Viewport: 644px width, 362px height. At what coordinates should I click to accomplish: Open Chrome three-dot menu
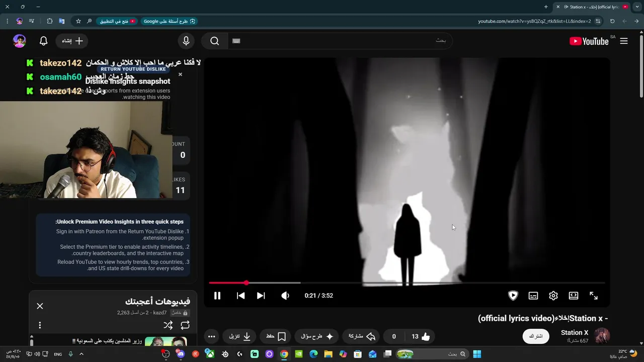7,21
